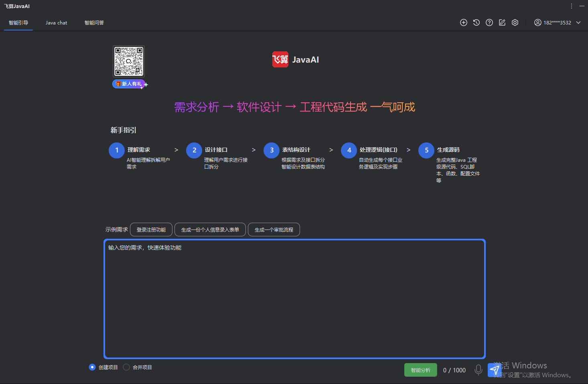Click the arrow after 表结构设计 step
The height and width of the screenshot is (384, 588).
331,150
